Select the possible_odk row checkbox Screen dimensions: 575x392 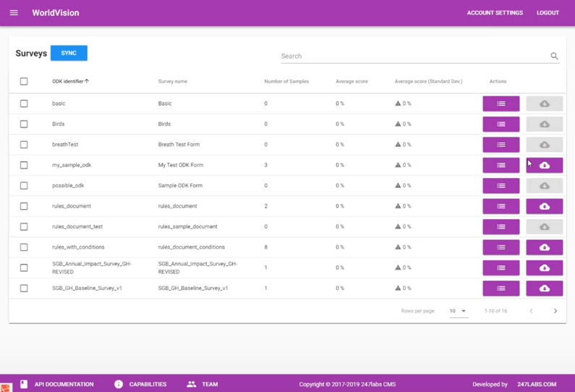tap(24, 186)
